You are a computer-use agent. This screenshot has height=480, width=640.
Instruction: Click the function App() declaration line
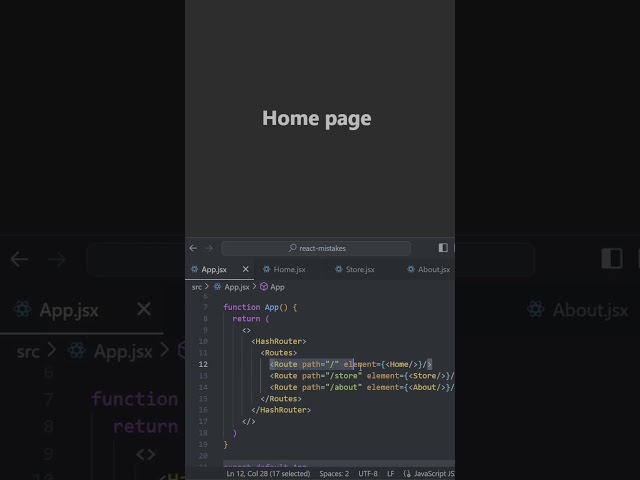(x=260, y=307)
